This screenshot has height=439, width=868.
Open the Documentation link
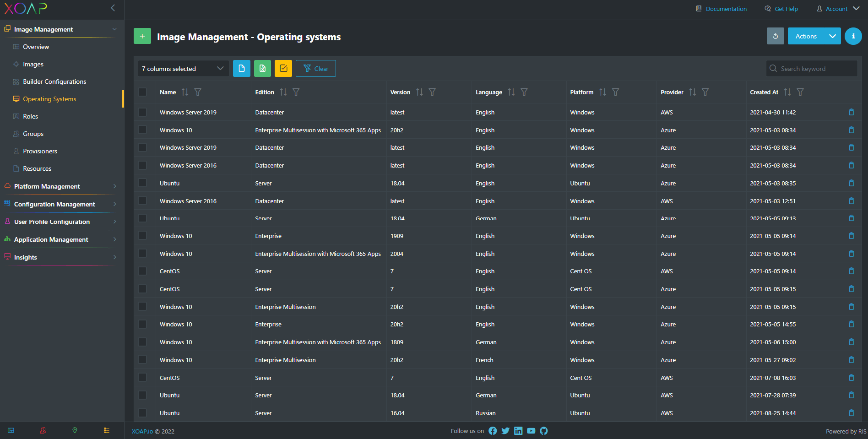pyautogui.click(x=721, y=9)
